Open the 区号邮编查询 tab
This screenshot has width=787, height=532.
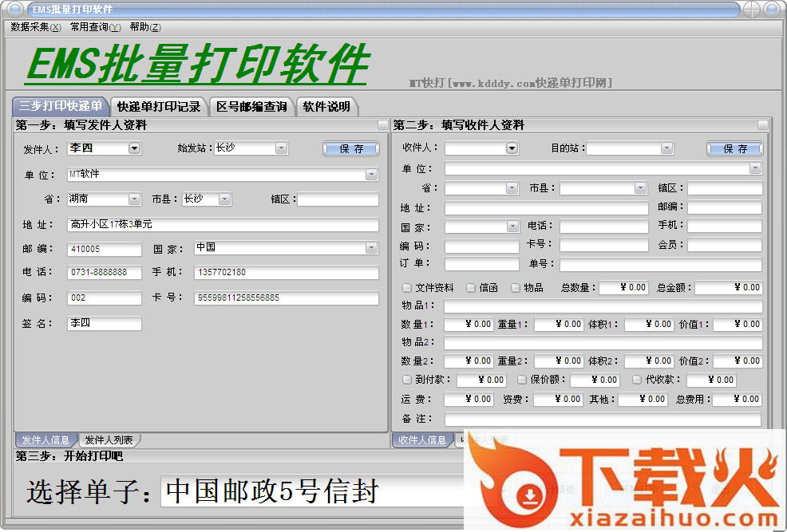point(251,106)
